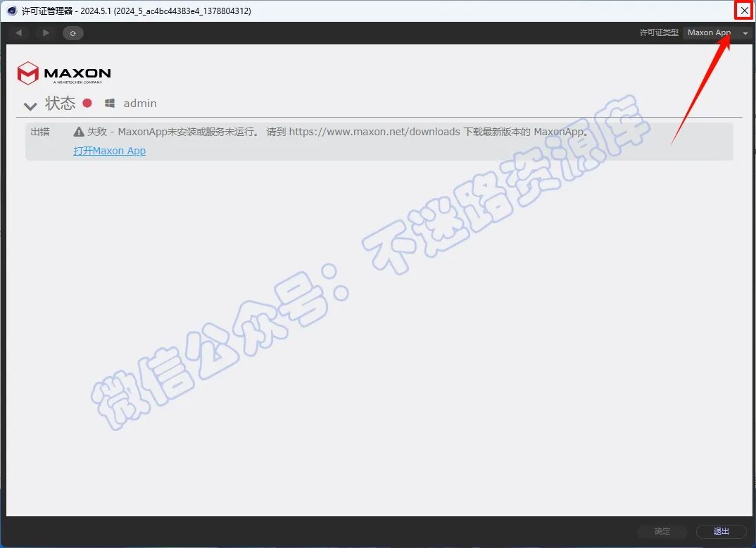Click the 退出 button
The image size is (756, 548).
tap(722, 531)
